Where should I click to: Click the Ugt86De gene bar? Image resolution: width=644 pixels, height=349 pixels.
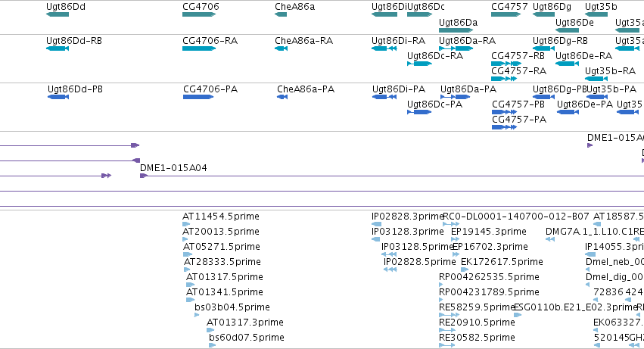(568, 30)
